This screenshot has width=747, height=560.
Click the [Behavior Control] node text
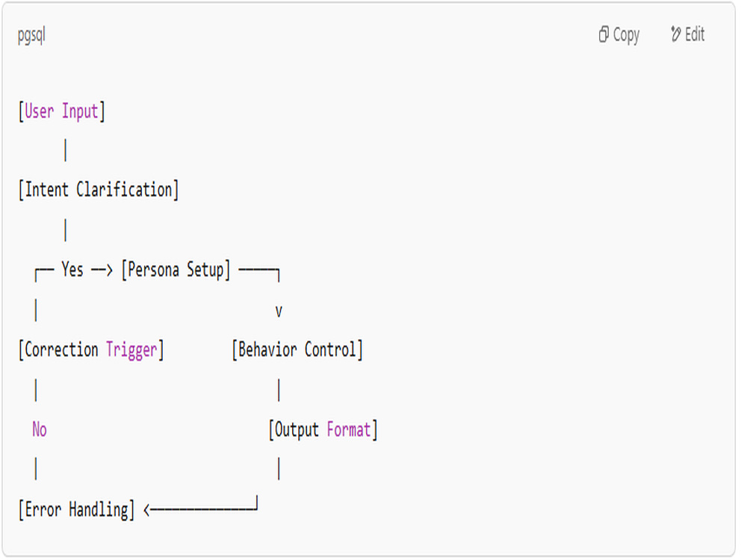pos(297,350)
